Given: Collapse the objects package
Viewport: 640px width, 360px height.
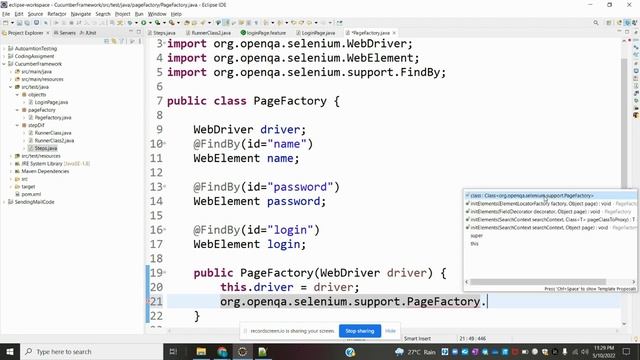Looking at the screenshot, I should click(17, 95).
